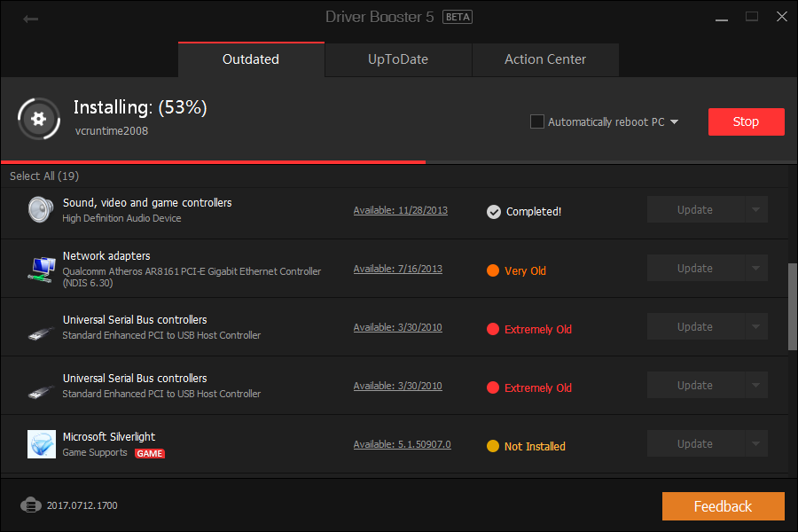Screen dimensions: 798x532
Task: Click the red installation progress bar
Action: pyautogui.click(x=213, y=162)
